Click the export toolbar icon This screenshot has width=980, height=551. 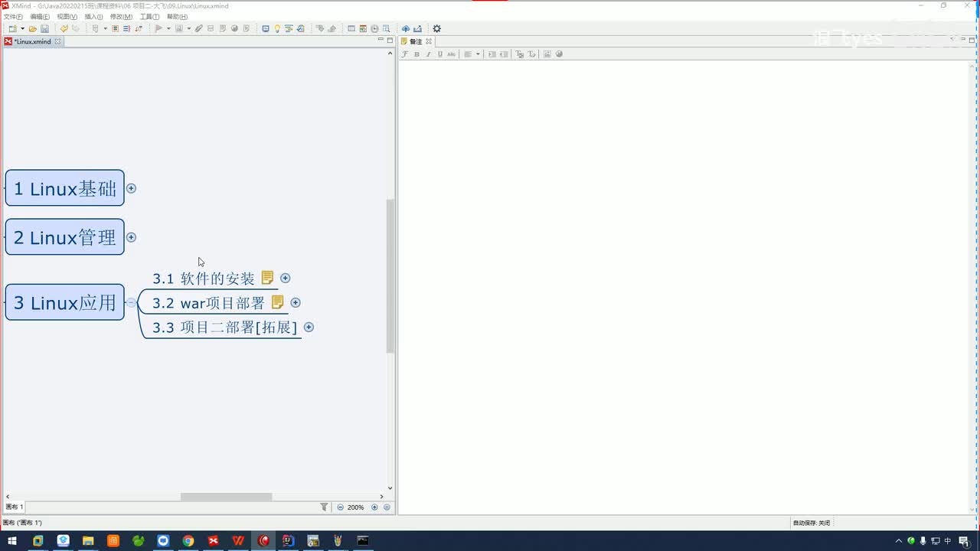click(417, 29)
